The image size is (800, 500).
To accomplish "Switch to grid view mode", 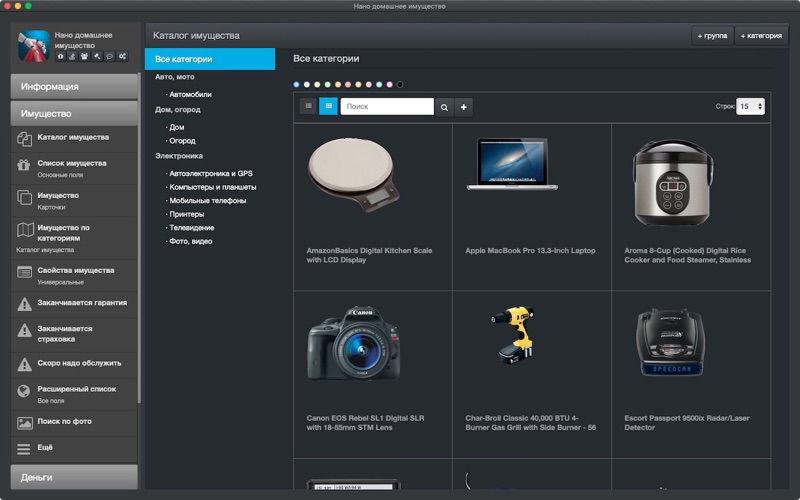I will (329, 106).
